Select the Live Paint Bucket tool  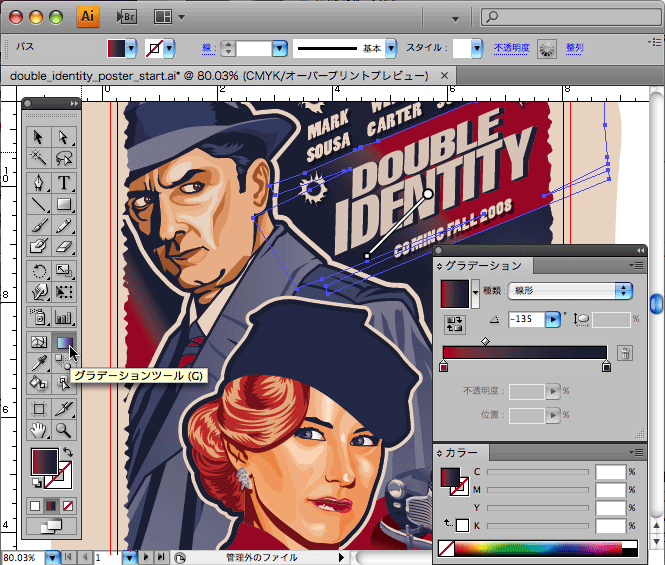click(x=39, y=383)
